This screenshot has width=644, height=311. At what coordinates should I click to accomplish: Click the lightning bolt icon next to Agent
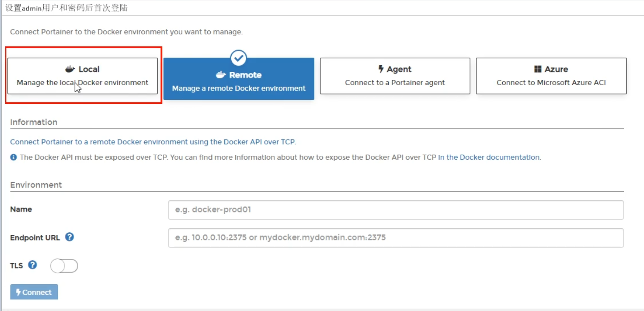[x=381, y=69]
